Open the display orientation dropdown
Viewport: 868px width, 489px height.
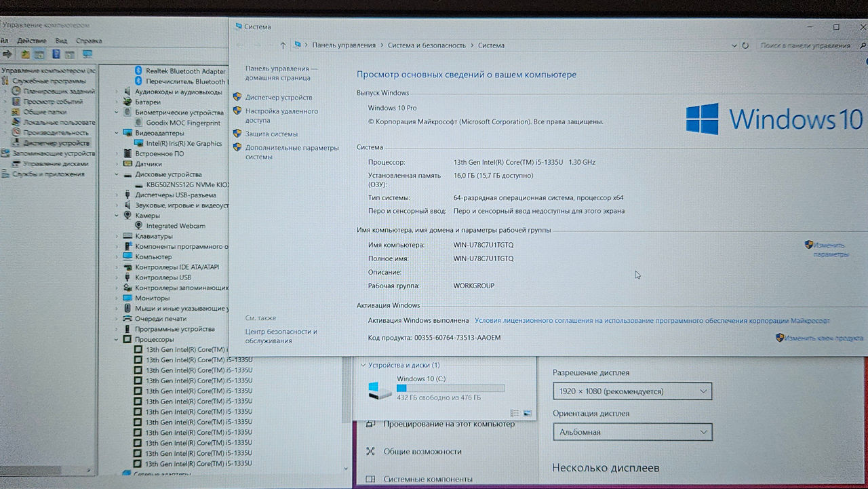[x=632, y=431]
